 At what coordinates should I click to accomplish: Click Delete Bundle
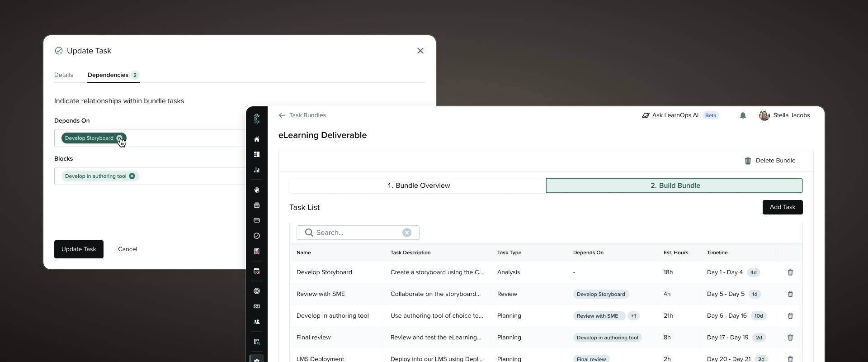point(770,161)
